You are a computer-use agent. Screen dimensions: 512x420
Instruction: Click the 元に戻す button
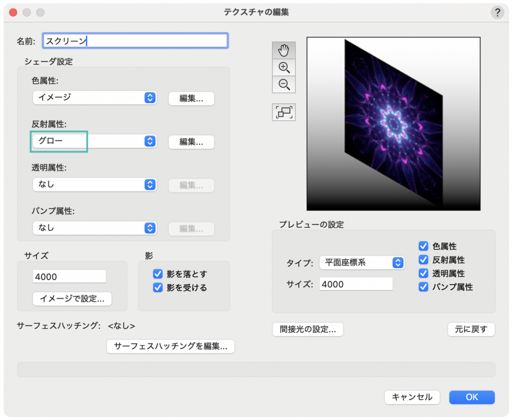[471, 329]
